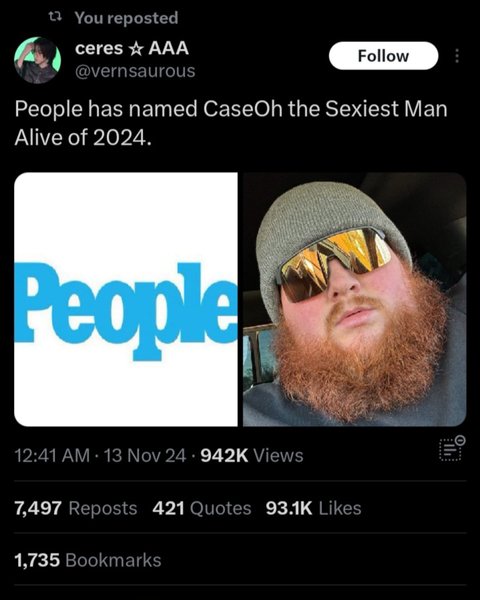Click the 13 Nov 24 date
This screenshot has width=480, height=600.
(x=145, y=455)
